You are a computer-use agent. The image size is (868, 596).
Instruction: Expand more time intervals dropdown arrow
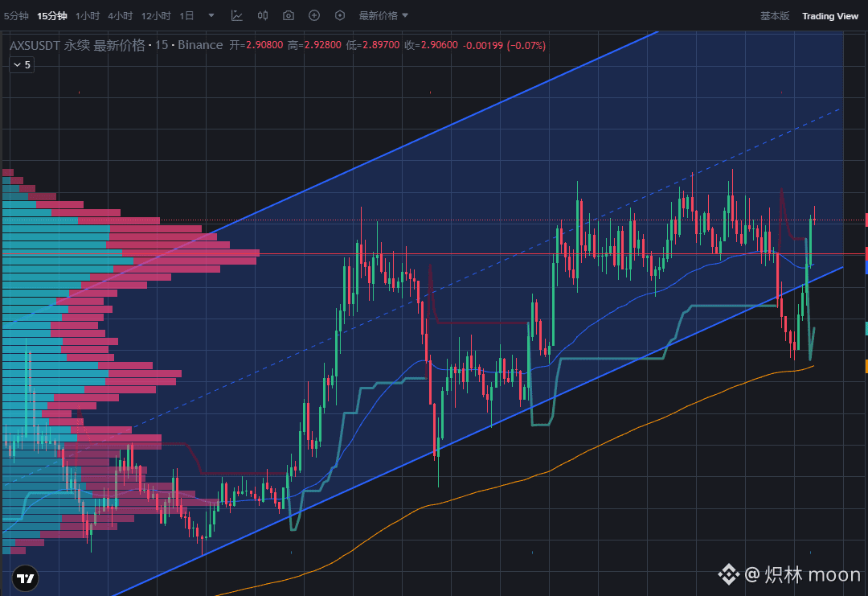point(211,15)
